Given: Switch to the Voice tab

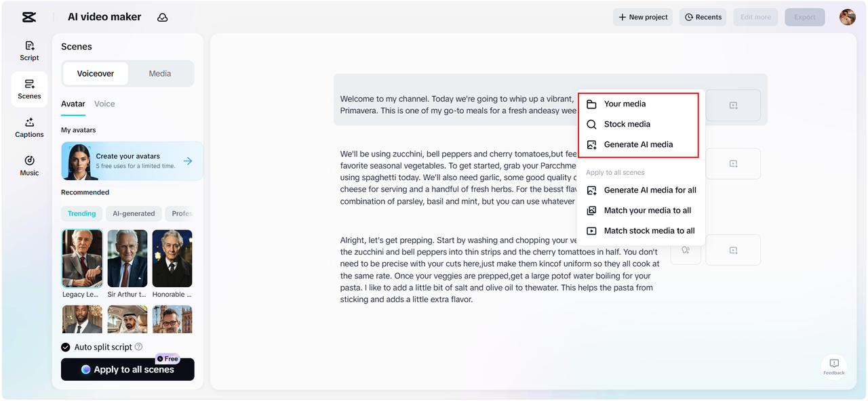Looking at the screenshot, I should coord(104,104).
